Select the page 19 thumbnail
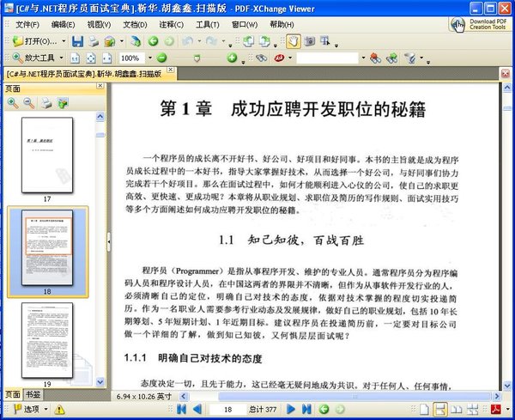This screenshot has height=420, width=515. click(x=48, y=339)
